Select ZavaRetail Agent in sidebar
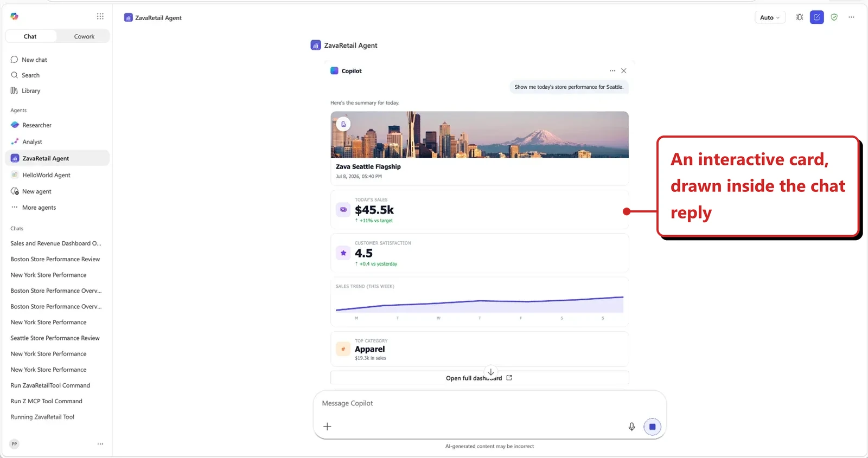Image resolution: width=868 pixels, height=458 pixels. point(58,158)
